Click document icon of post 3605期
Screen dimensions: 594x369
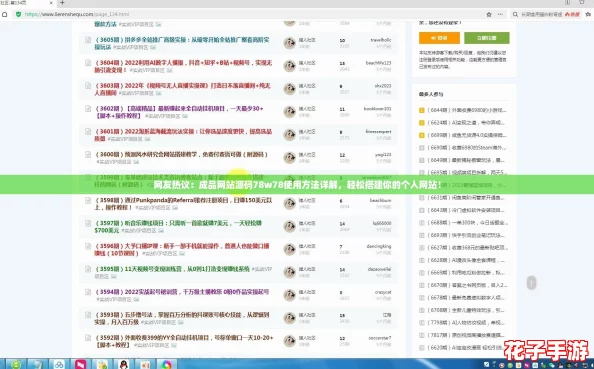point(88,40)
